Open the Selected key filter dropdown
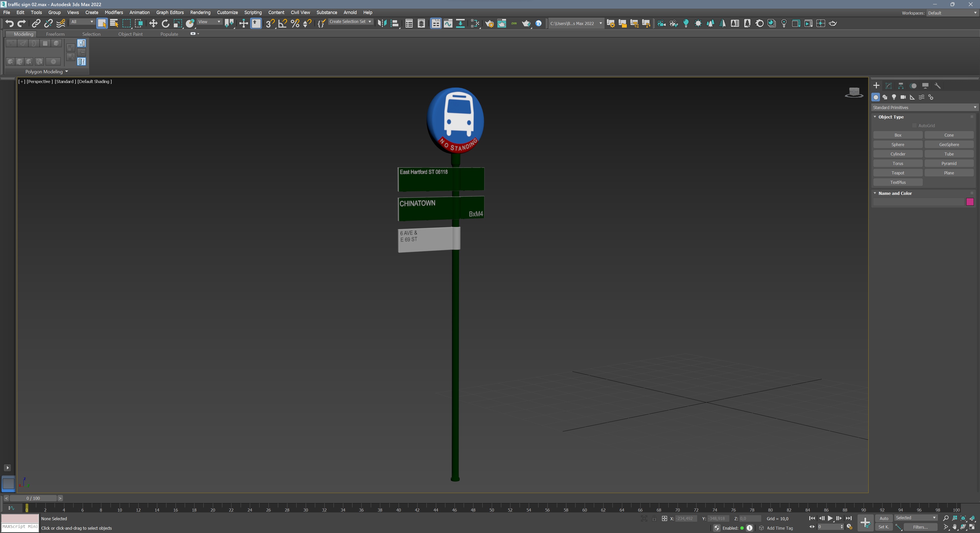The image size is (980, 533). 915,518
